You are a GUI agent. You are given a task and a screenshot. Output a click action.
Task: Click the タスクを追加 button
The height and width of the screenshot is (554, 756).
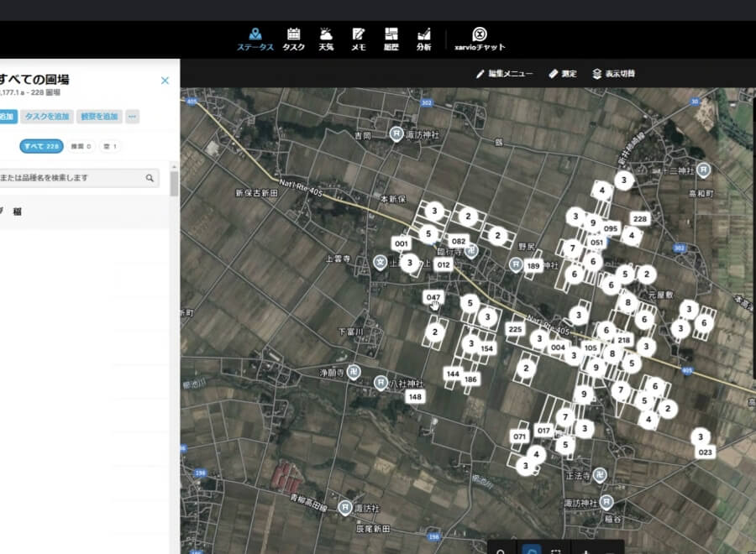click(47, 117)
